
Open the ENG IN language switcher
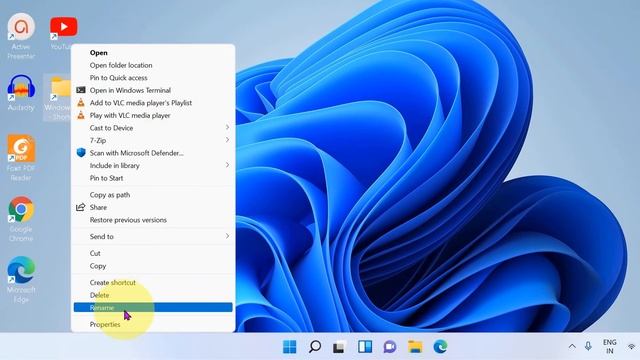[610, 347]
